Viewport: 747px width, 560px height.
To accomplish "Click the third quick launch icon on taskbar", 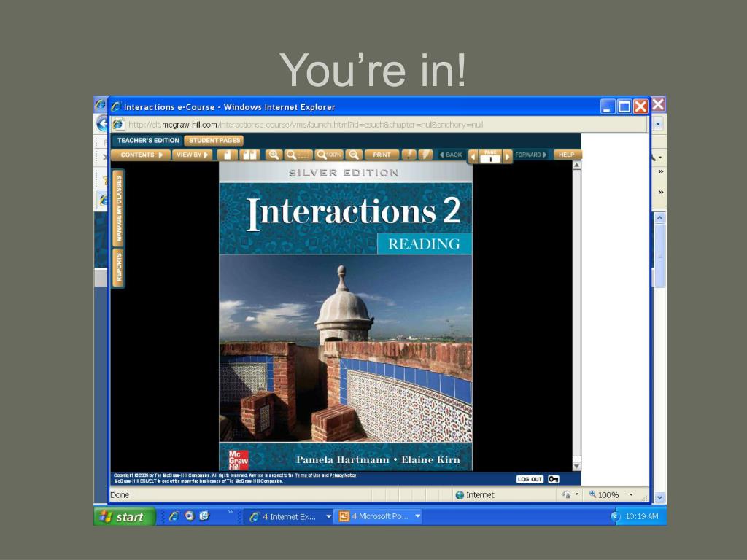I will [x=204, y=516].
